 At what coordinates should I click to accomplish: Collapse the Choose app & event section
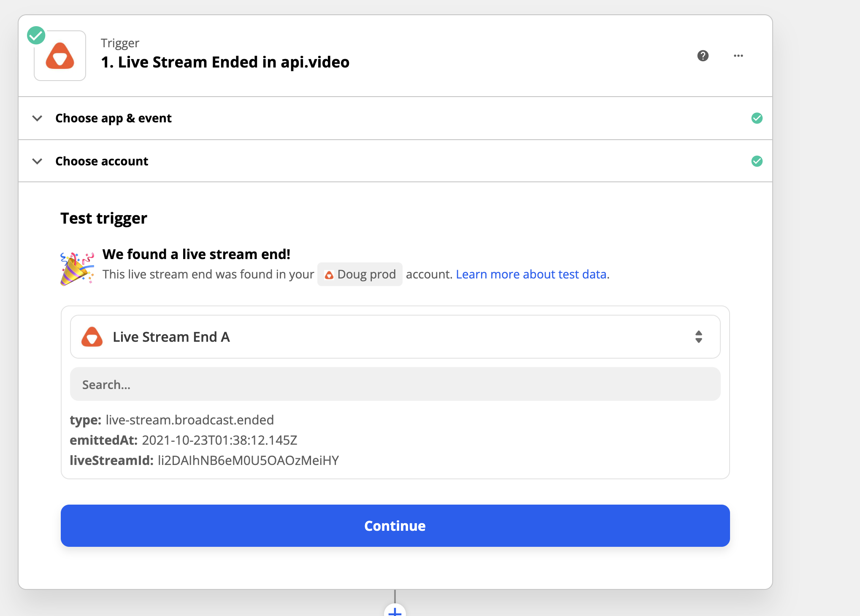coord(37,118)
